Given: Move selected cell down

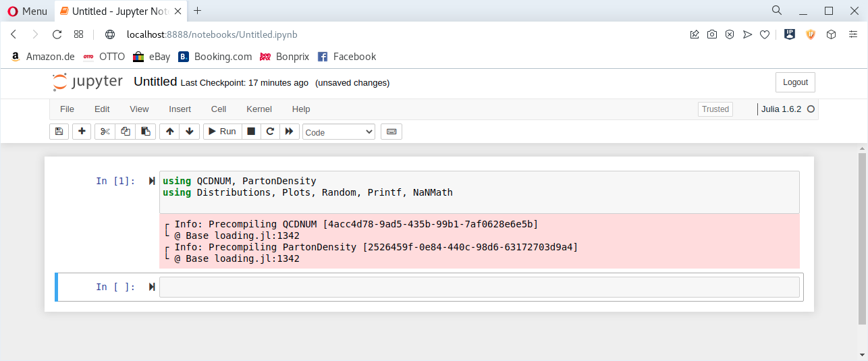Looking at the screenshot, I should (x=190, y=132).
